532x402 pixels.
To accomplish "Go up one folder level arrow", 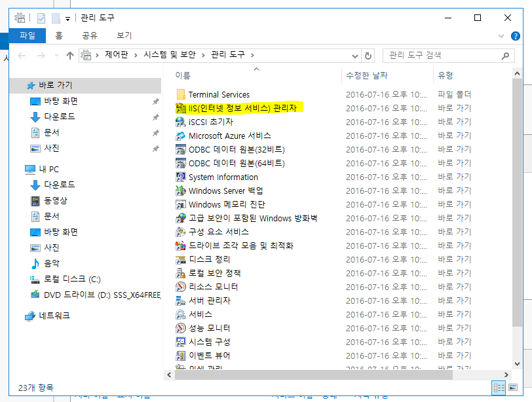I will [70, 56].
